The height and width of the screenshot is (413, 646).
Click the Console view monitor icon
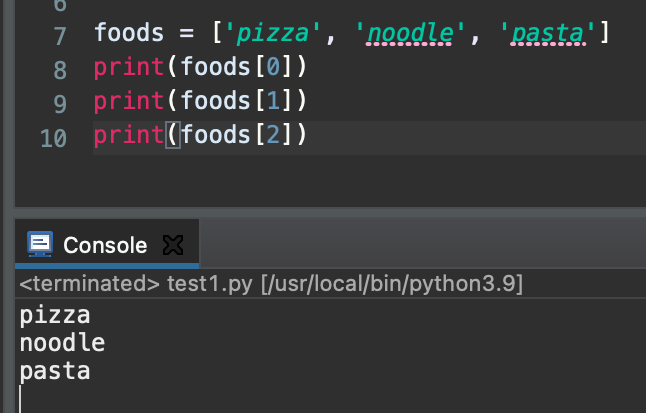click(x=40, y=244)
